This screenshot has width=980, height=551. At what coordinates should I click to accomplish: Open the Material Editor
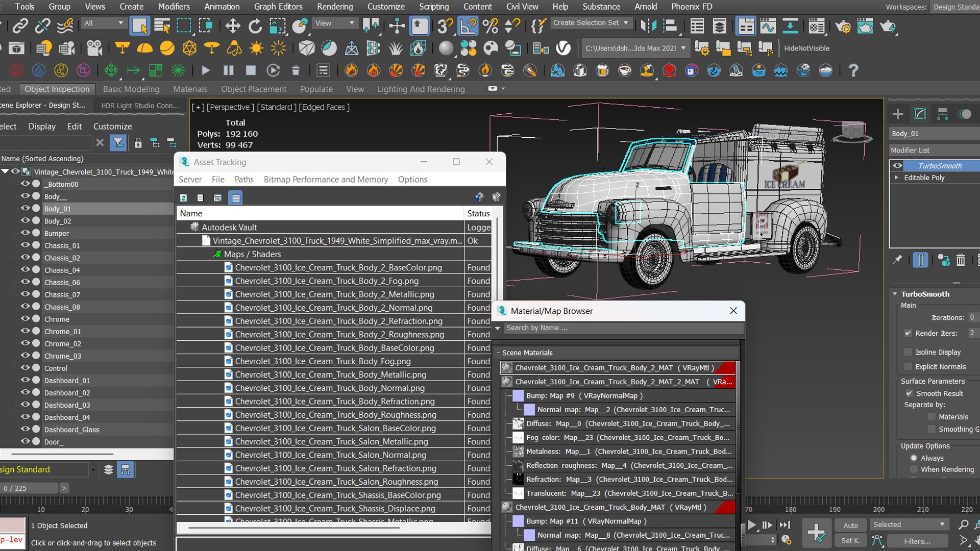point(817,26)
